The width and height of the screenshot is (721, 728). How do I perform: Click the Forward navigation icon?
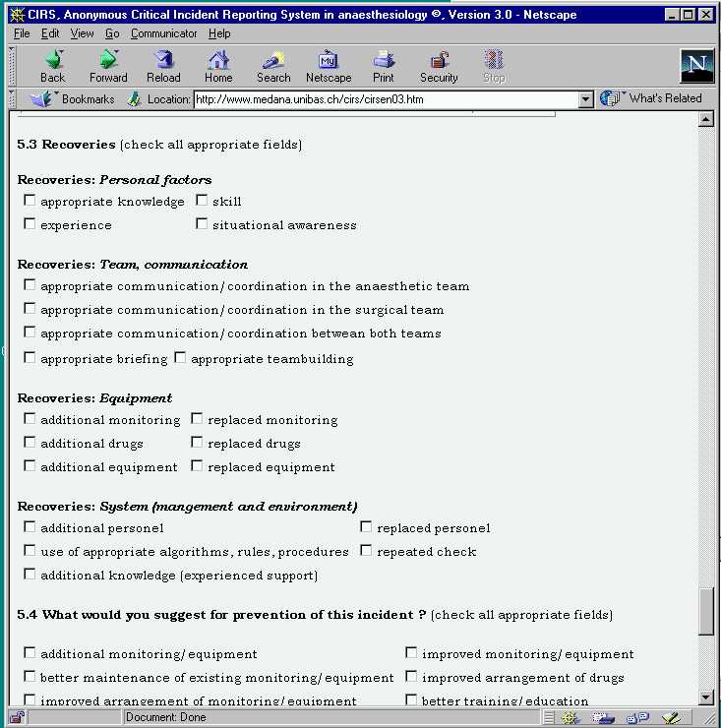[x=108, y=67]
